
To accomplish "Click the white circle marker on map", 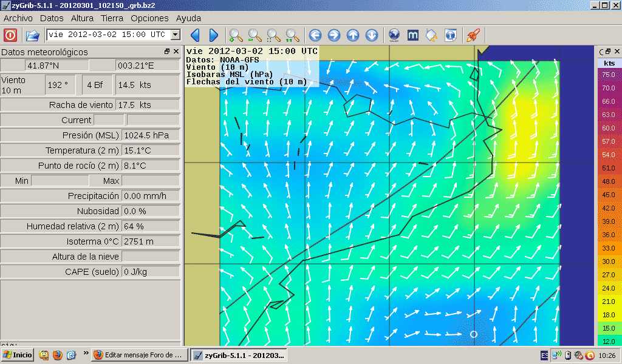I will (x=474, y=334).
